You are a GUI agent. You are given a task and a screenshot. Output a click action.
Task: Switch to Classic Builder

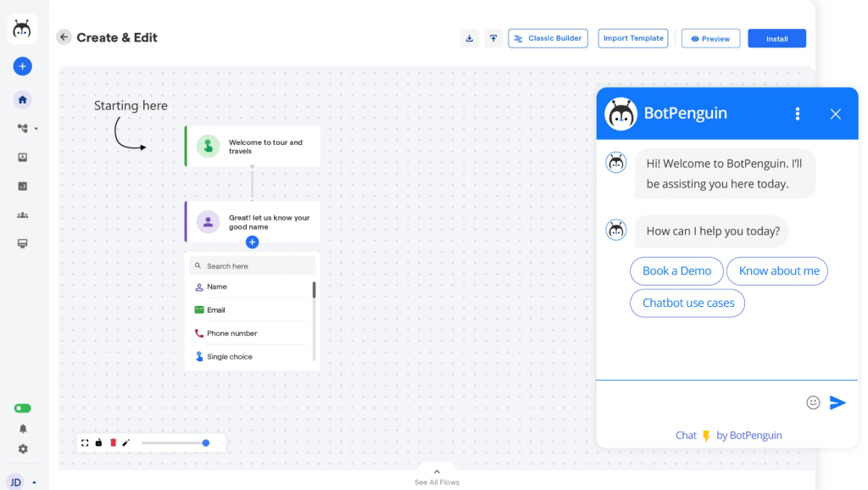[x=548, y=38]
